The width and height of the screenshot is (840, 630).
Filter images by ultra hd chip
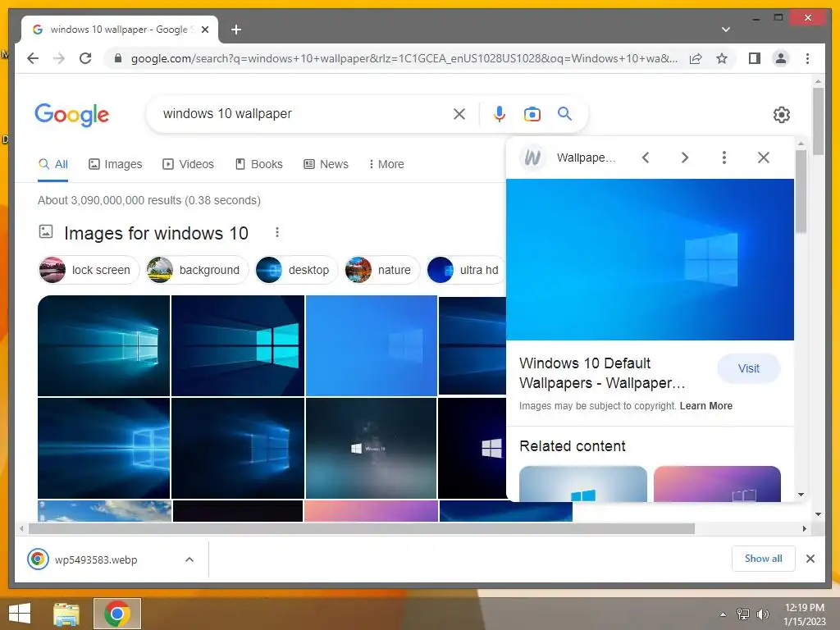[x=465, y=270]
